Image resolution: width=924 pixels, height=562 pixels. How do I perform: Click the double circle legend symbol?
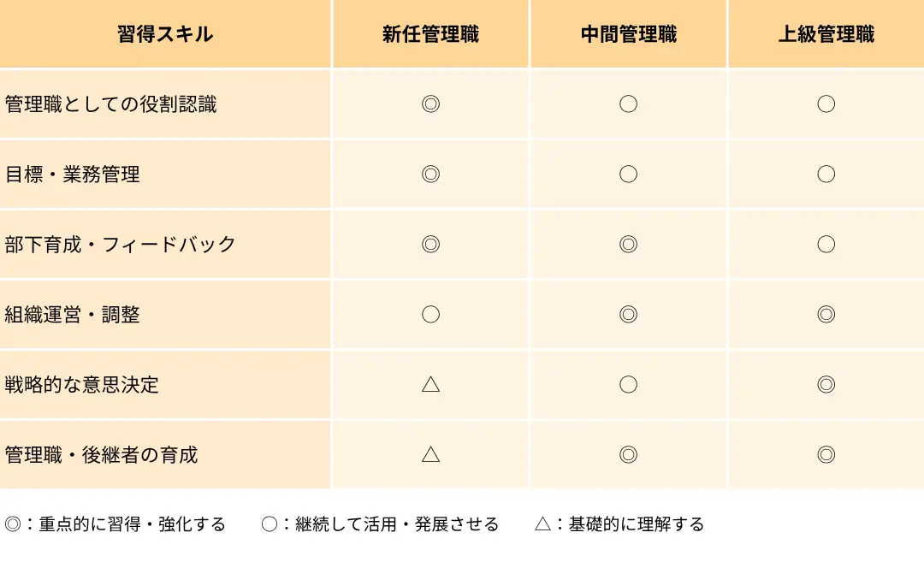pyautogui.click(x=12, y=524)
